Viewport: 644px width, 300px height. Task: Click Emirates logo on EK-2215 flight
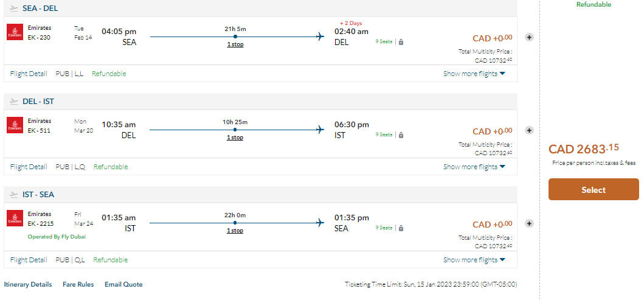[x=15, y=218]
